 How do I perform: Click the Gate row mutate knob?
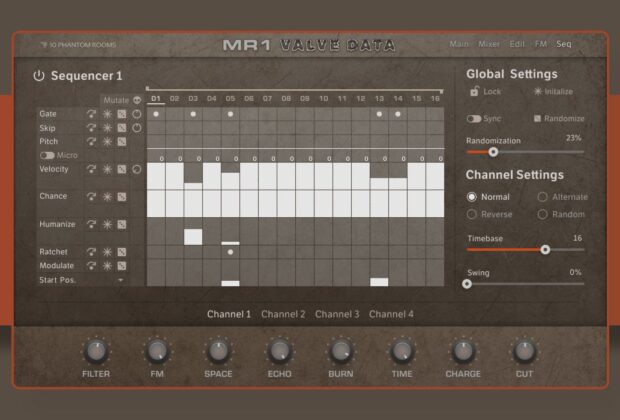137,114
